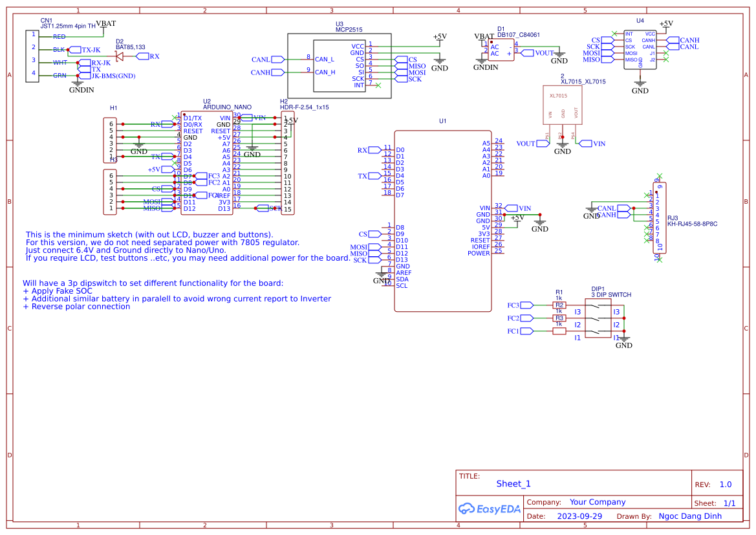Select the BAT85 diode D2
Image resolution: width=756 pixels, height=535 pixels.
point(118,57)
